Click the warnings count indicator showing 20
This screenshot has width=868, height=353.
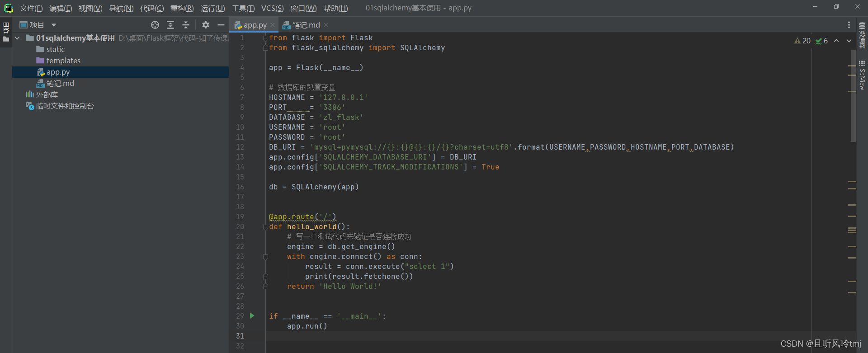(x=802, y=41)
